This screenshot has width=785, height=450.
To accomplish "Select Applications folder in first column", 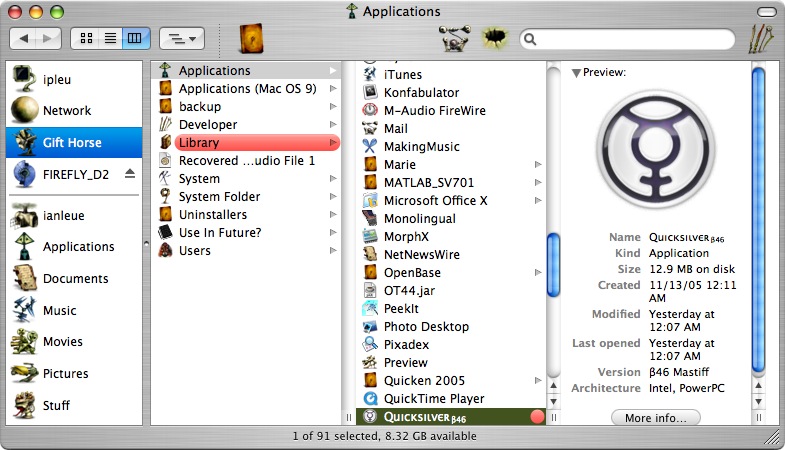I will [x=246, y=71].
